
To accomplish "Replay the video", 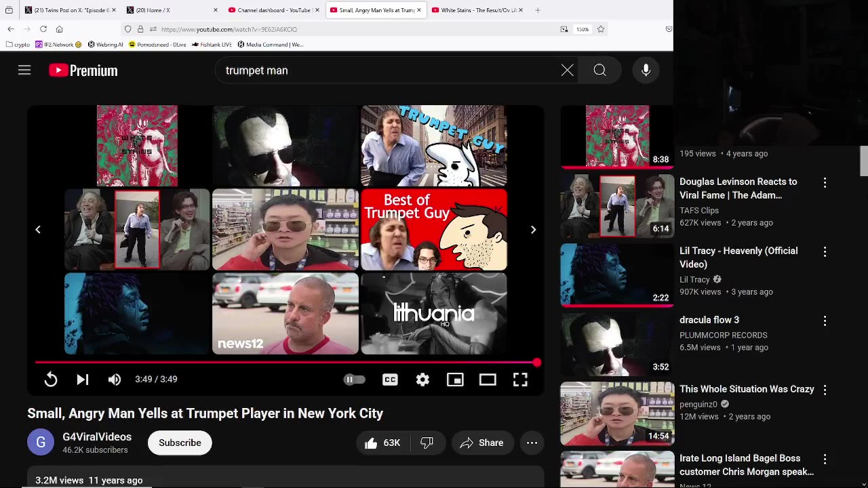I will [51, 380].
